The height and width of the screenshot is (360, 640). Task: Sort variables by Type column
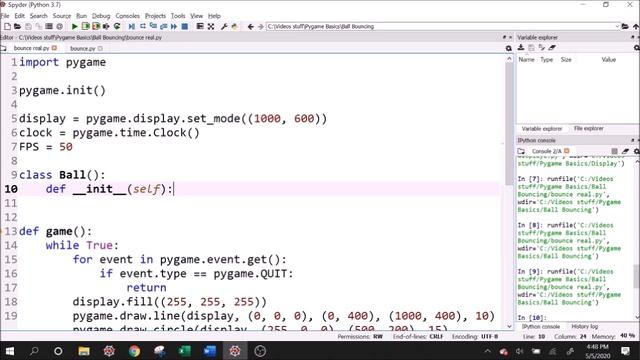pos(547,60)
